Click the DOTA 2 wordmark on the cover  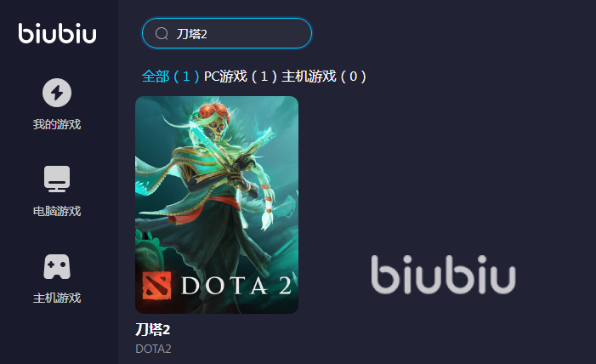pyautogui.click(x=236, y=286)
